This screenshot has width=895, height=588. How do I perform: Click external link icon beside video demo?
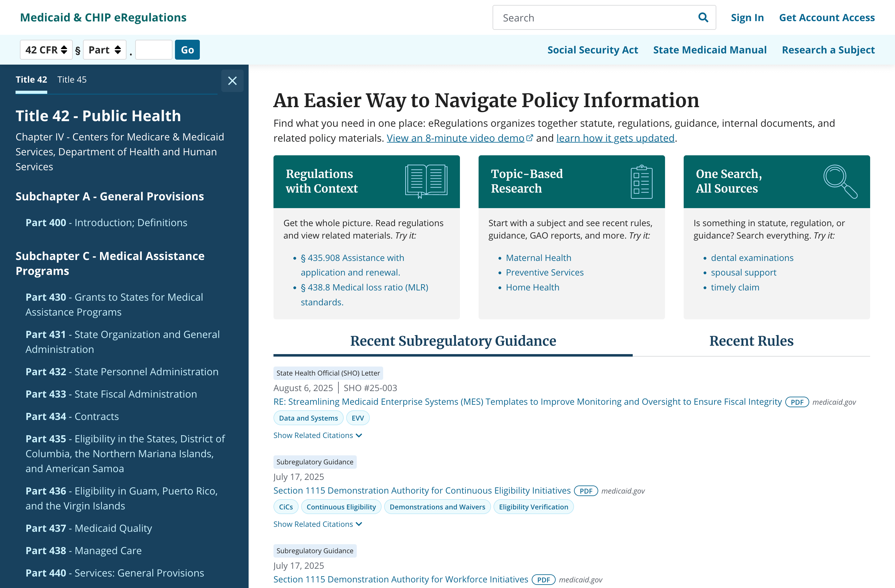pyautogui.click(x=530, y=138)
